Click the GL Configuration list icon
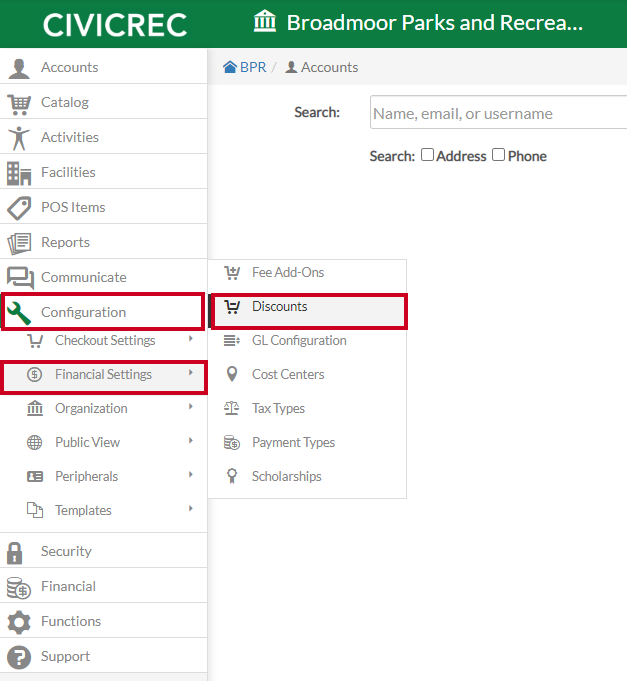This screenshot has height=681, width=627. pos(232,340)
